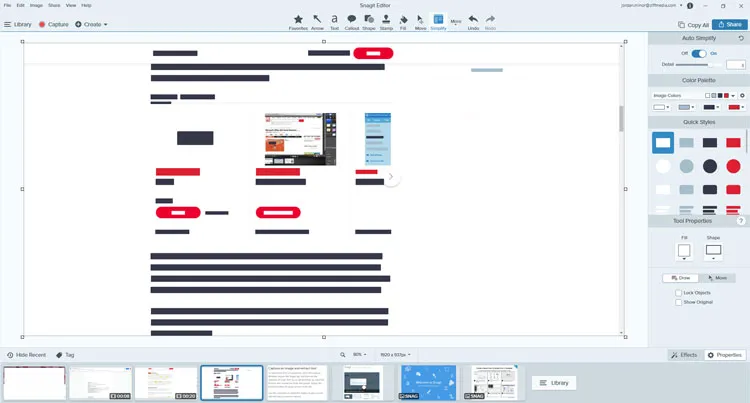Apply gray rounded rectangle quick style
This screenshot has height=403, width=750.
pos(686,190)
